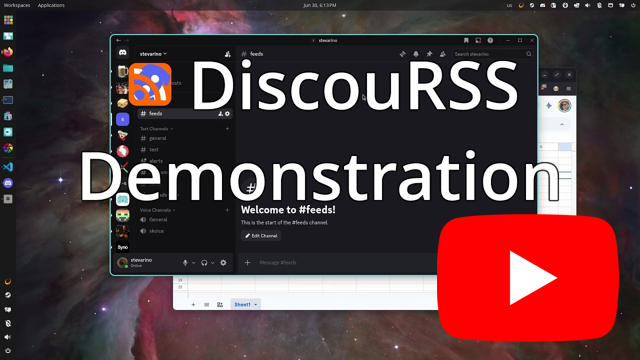Viewport: 640px width, 360px height.
Task: Open Discord help icon in title bar
Action: [490, 40]
